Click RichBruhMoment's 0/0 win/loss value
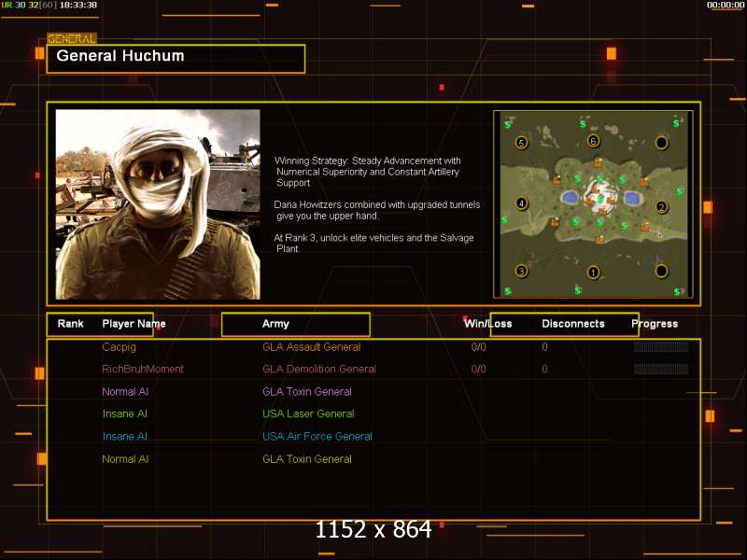 click(x=478, y=369)
